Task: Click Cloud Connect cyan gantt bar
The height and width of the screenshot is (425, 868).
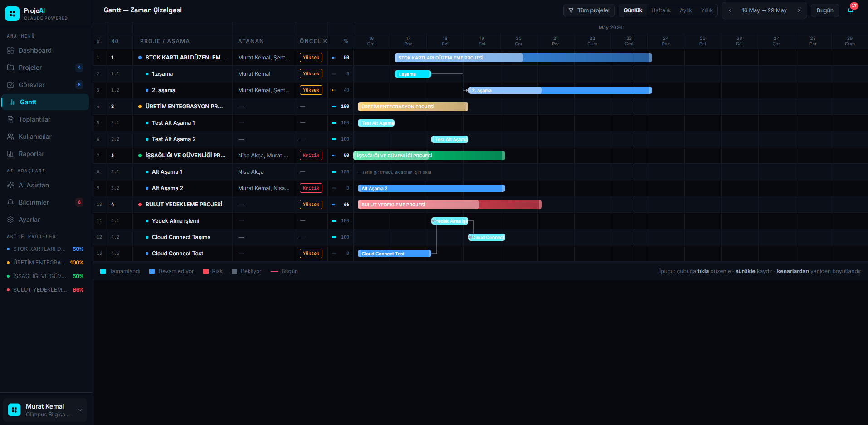Action: 487,237
